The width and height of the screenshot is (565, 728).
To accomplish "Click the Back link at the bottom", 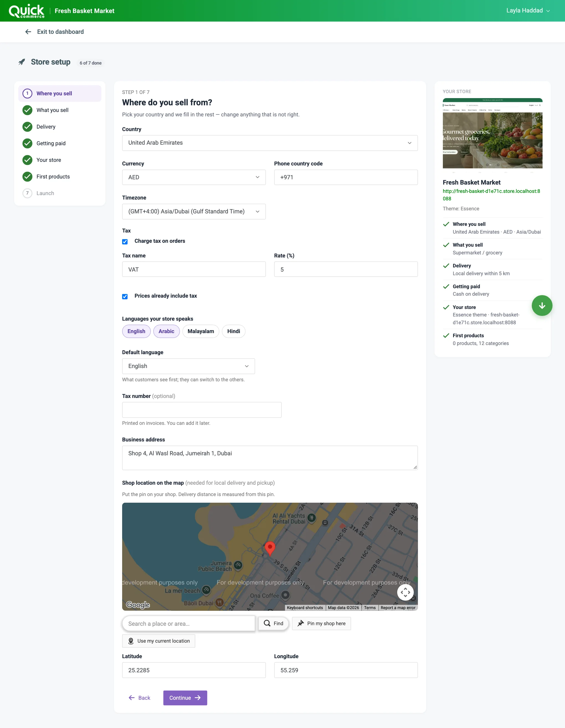I will 140,698.
